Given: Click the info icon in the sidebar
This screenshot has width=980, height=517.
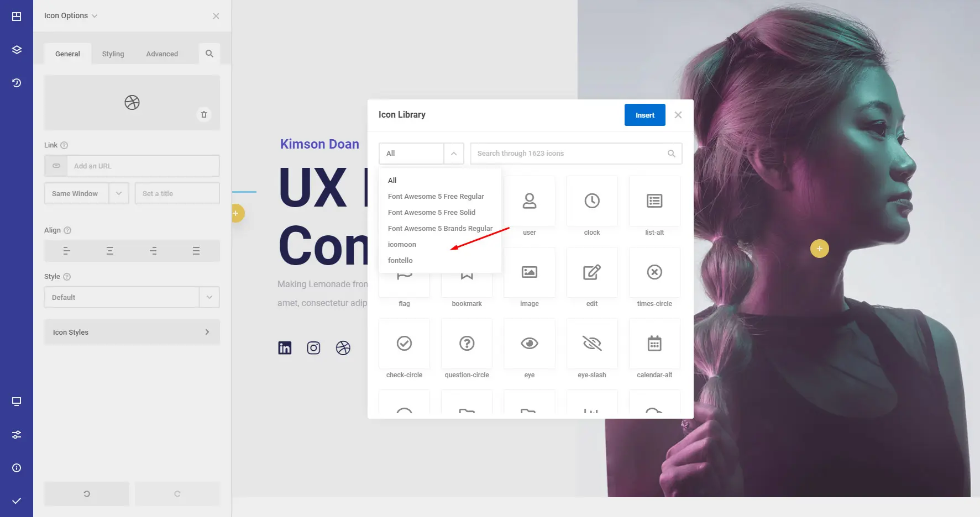Looking at the screenshot, I should 17,468.
